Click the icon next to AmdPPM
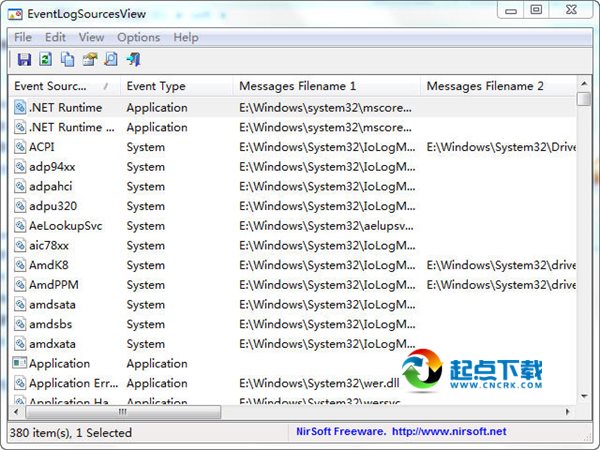Image resolution: width=600 pixels, height=450 pixels. click(x=20, y=285)
